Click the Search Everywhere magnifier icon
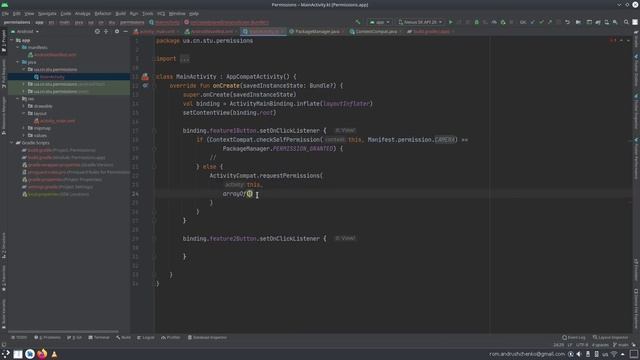Screen dimensions: 640x360 [626, 22]
